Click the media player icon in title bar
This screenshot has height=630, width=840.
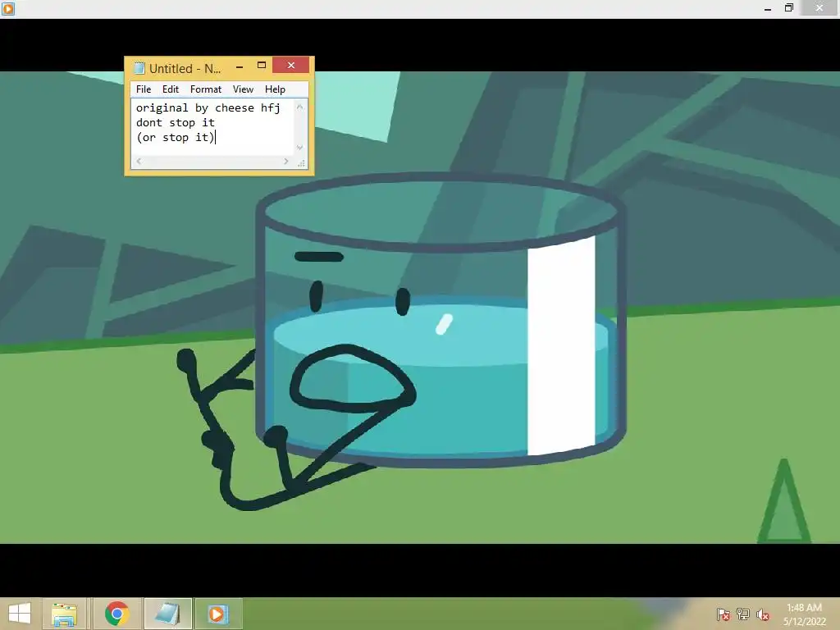coord(7,8)
